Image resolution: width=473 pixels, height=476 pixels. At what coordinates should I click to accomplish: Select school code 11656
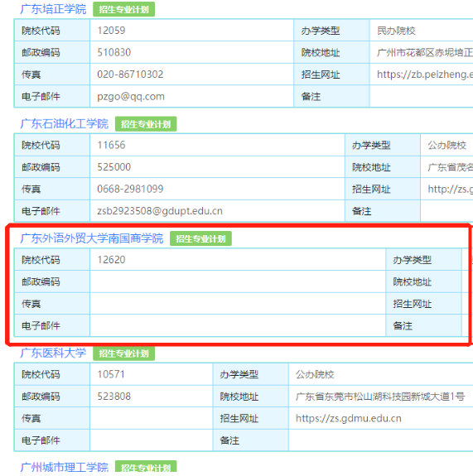pos(111,145)
